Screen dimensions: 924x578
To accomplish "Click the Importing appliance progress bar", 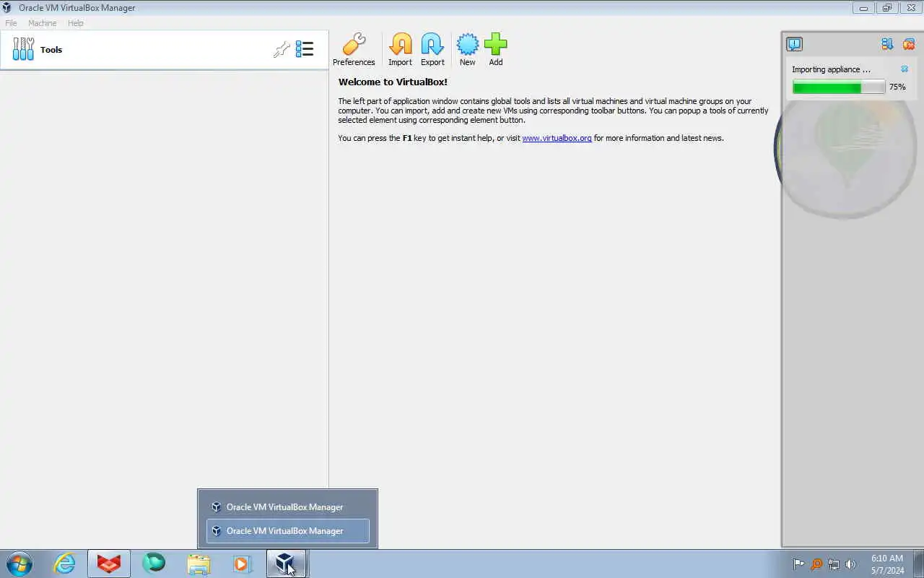I will [x=839, y=87].
